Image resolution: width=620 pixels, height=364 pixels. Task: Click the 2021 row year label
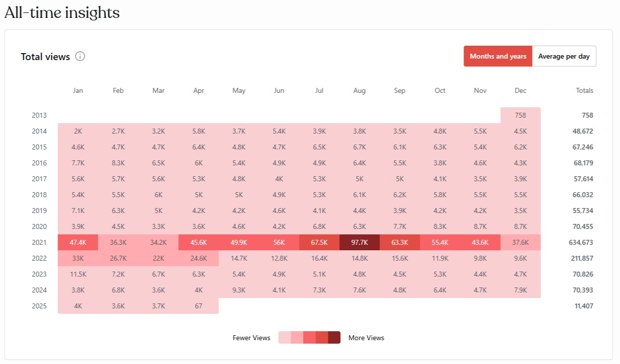click(x=39, y=242)
